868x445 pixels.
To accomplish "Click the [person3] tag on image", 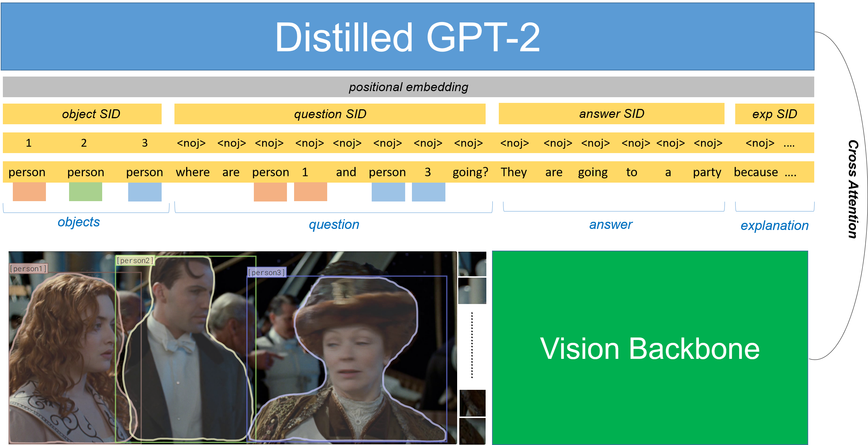I will point(267,272).
